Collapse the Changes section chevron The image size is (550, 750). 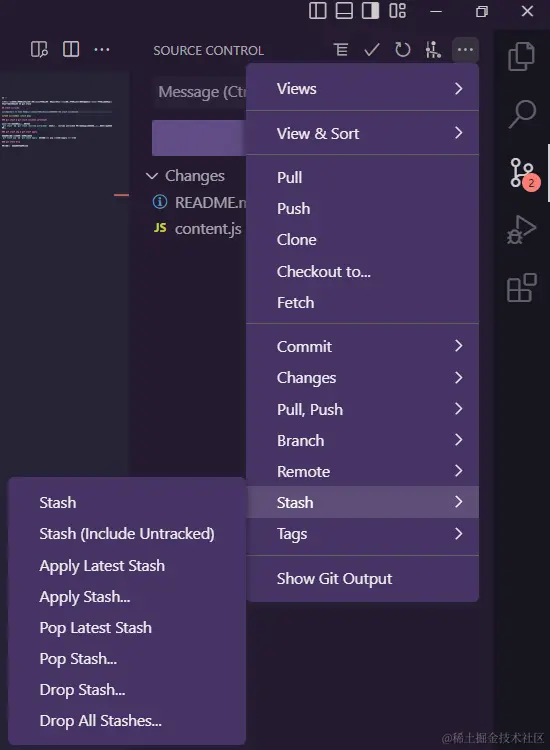click(152, 176)
